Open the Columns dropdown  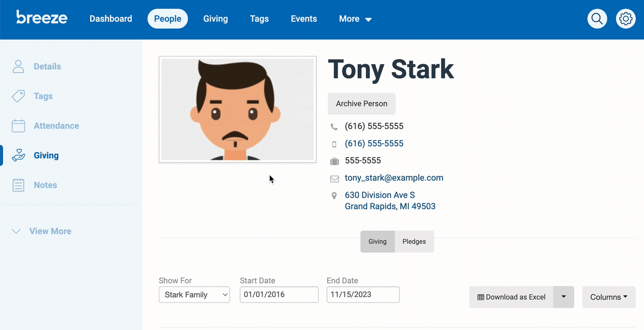click(x=609, y=297)
